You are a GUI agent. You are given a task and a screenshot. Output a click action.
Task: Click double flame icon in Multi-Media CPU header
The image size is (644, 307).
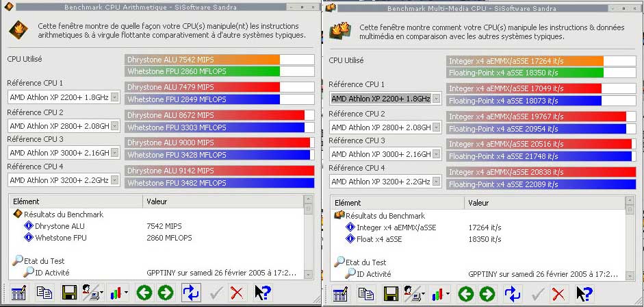click(x=340, y=31)
